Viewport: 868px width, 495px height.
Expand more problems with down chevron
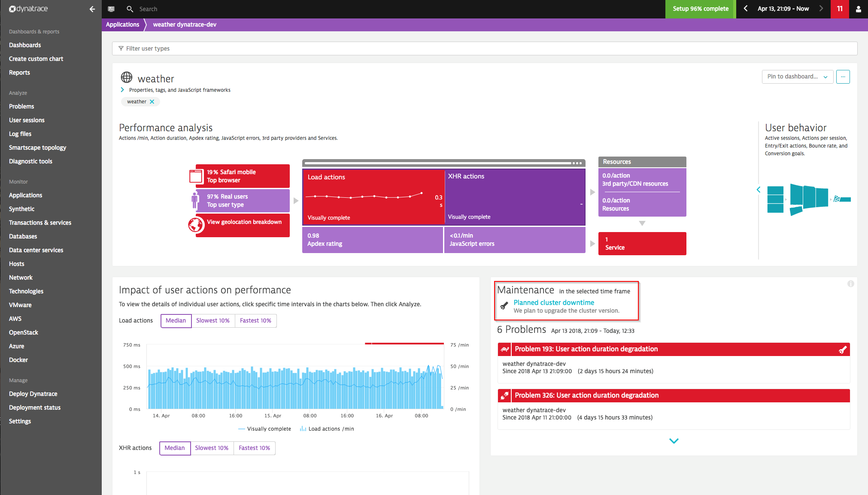pos(674,441)
